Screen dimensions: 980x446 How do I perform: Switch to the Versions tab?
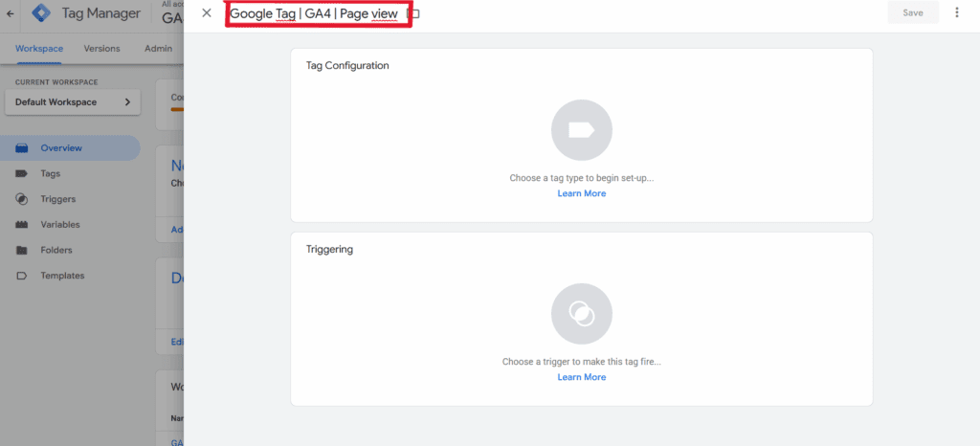coord(101,48)
